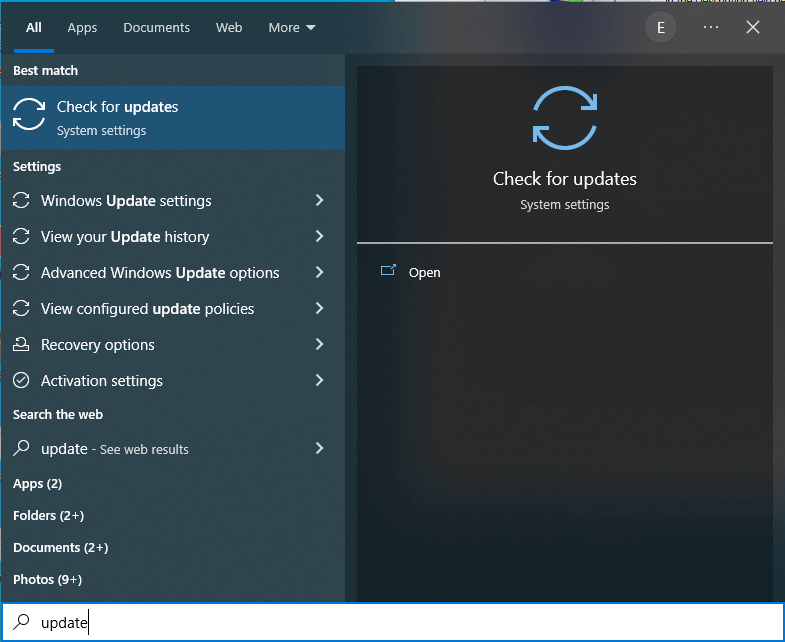This screenshot has width=785, height=642.
Task: Open the More filter dropdown
Action: click(291, 28)
